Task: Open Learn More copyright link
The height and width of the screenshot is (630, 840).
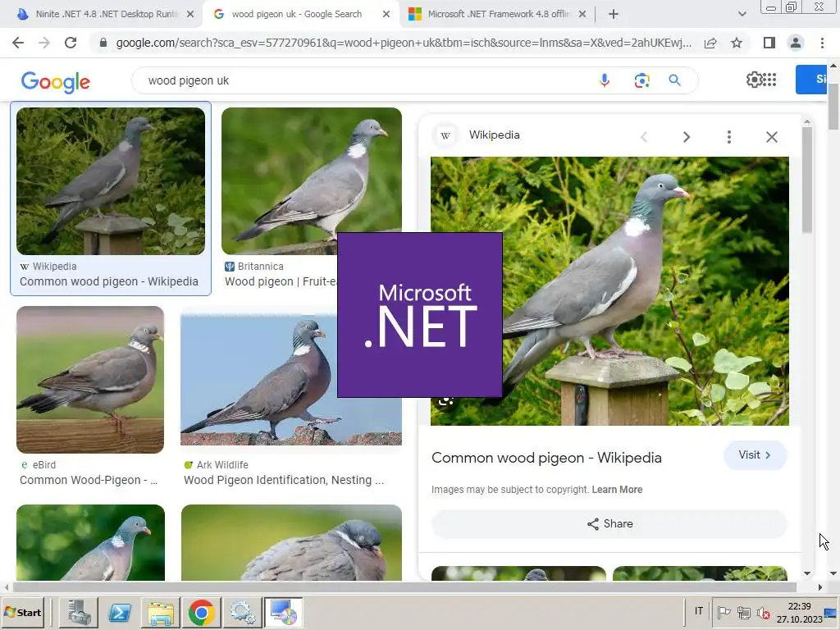Action: coord(617,490)
